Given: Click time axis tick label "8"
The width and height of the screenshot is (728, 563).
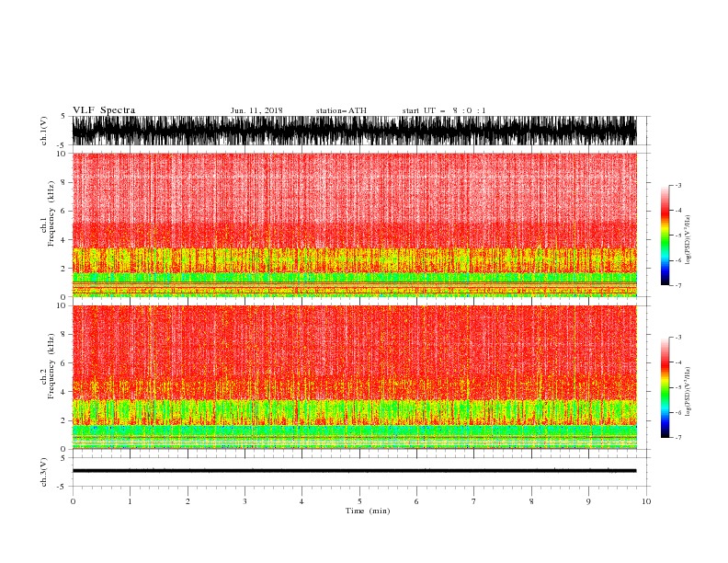Looking at the screenshot, I should coord(531,501).
